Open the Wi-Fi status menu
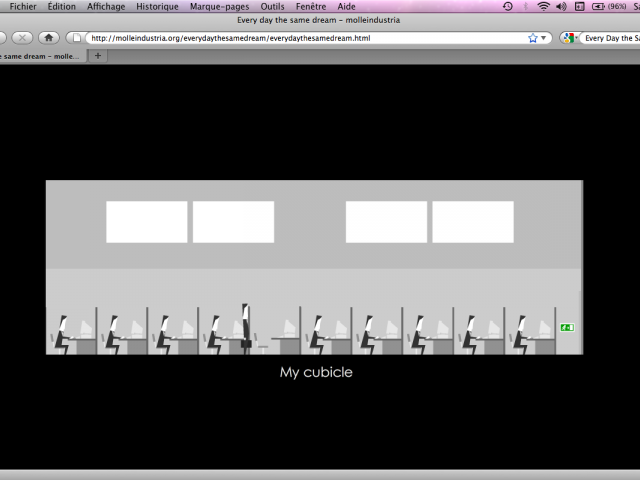 (x=543, y=6)
